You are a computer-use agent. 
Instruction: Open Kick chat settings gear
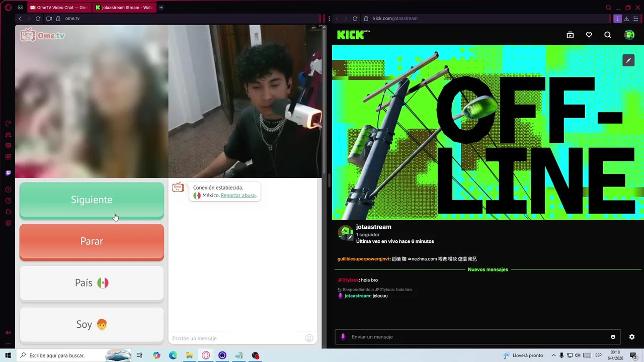coord(632,337)
